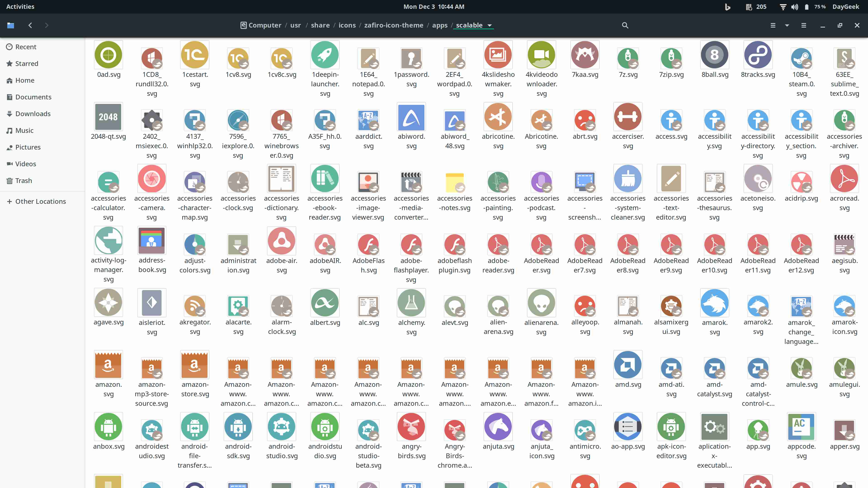Open Videos in the sidebar
This screenshot has width=868, height=488.
[42, 164]
